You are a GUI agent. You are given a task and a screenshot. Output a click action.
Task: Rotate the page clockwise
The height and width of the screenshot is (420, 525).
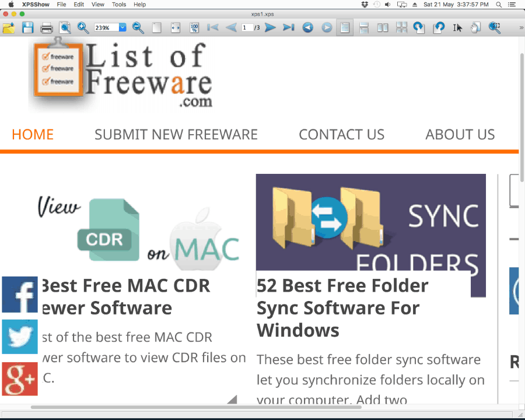(x=419, y=27)
